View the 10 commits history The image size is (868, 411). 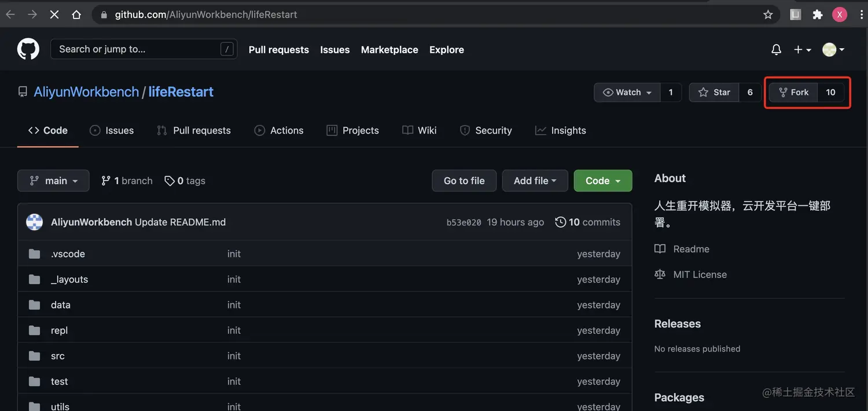(x=587, y=222)
